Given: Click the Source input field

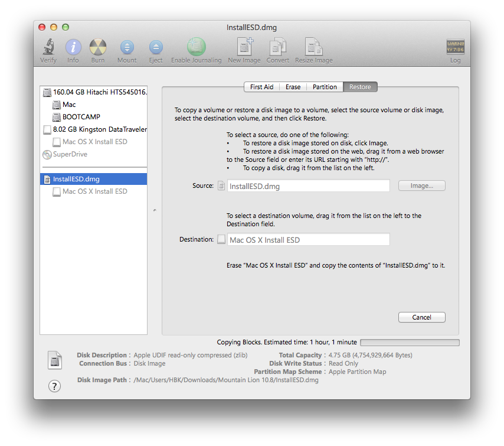Looking at the screenshot, I should (309, 186).
